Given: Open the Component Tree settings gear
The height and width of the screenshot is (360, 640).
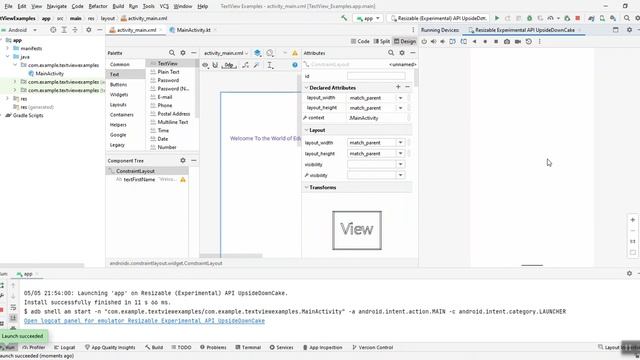Looking at the screenshot, I should [183, 160].
